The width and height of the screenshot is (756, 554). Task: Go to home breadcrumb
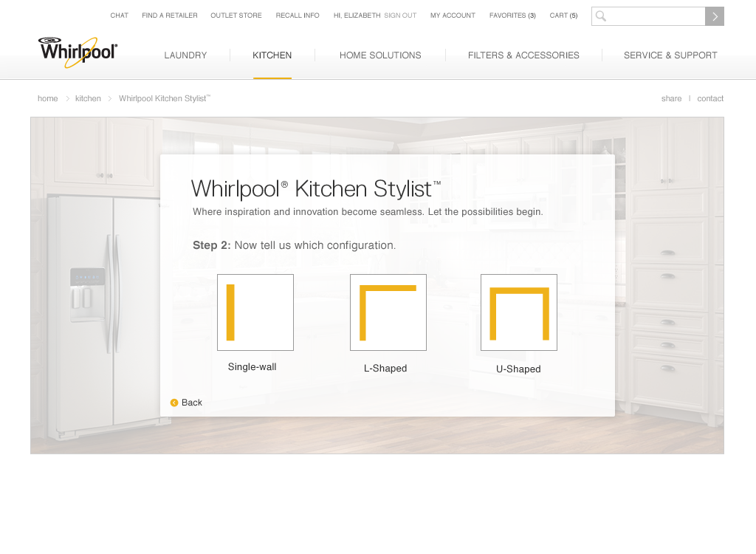48,98
